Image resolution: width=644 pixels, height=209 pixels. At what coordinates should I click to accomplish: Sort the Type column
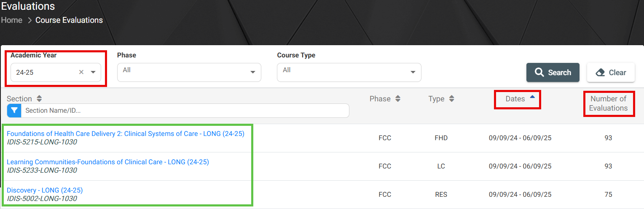(451, 99)
